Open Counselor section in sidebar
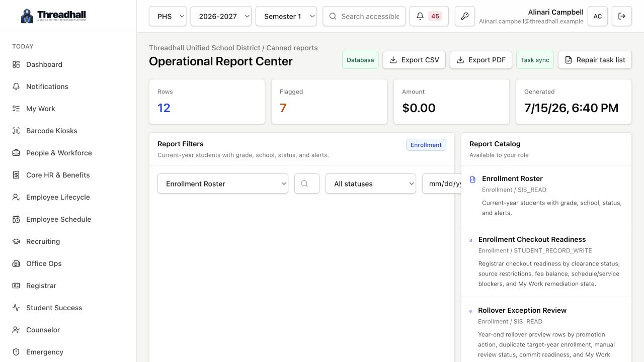Image resolution: width=644 pixels, height=362 pixels. click(68, 330)
